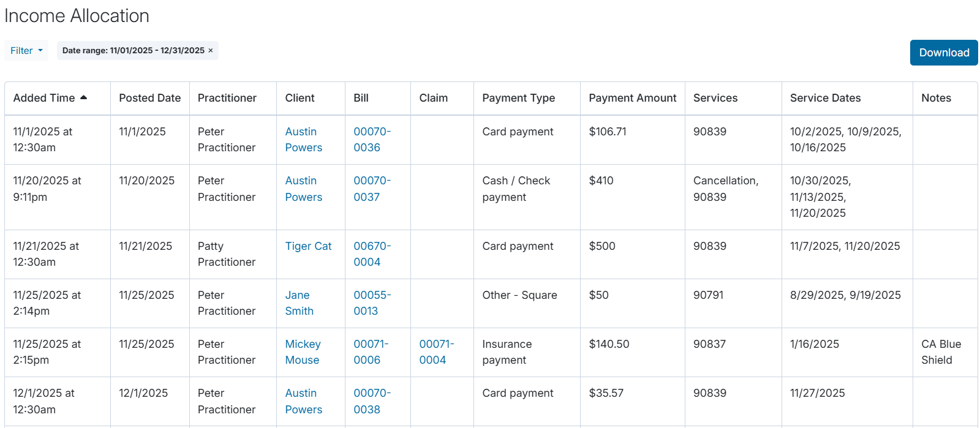
Task: Open Tiger Cat client profile
Action: click(x=308, y=246)
